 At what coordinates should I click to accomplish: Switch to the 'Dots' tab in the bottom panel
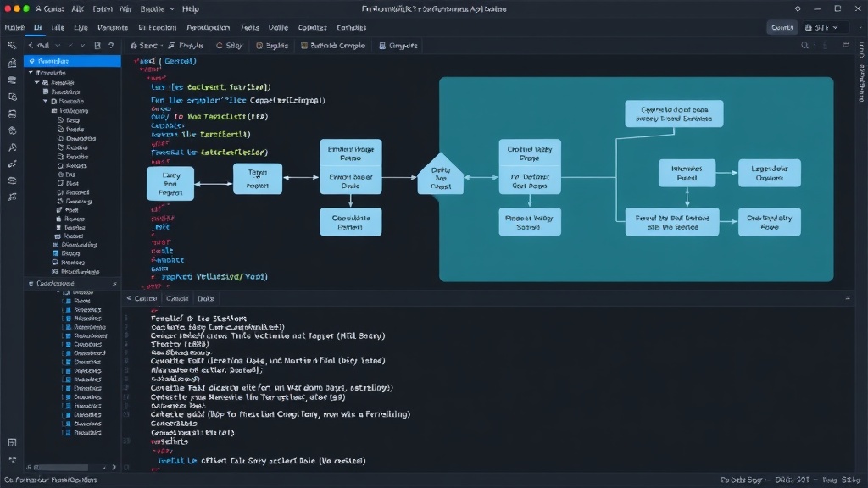(205, 298)
